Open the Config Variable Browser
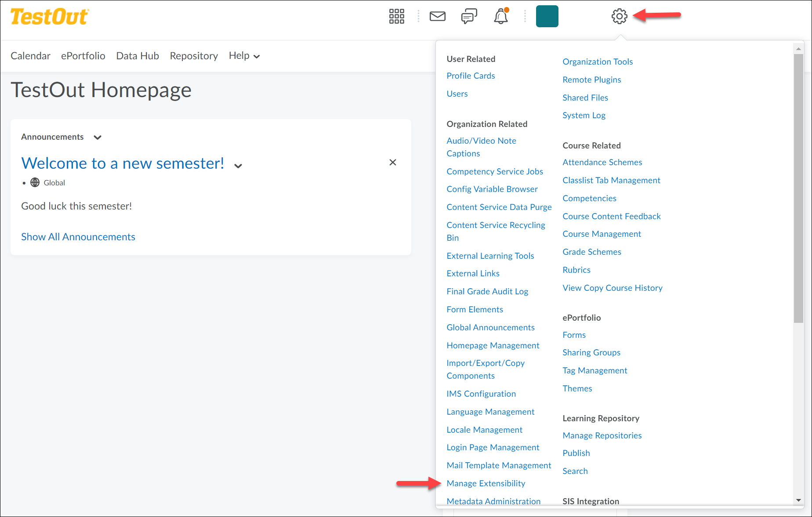Screen dimensions: 812x517 [x=492, y=189]
